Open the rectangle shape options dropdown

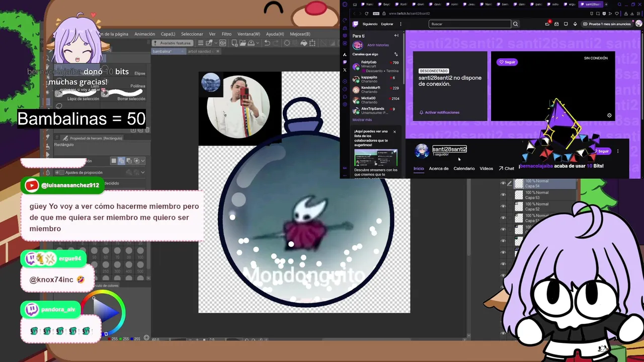(142, 161)
